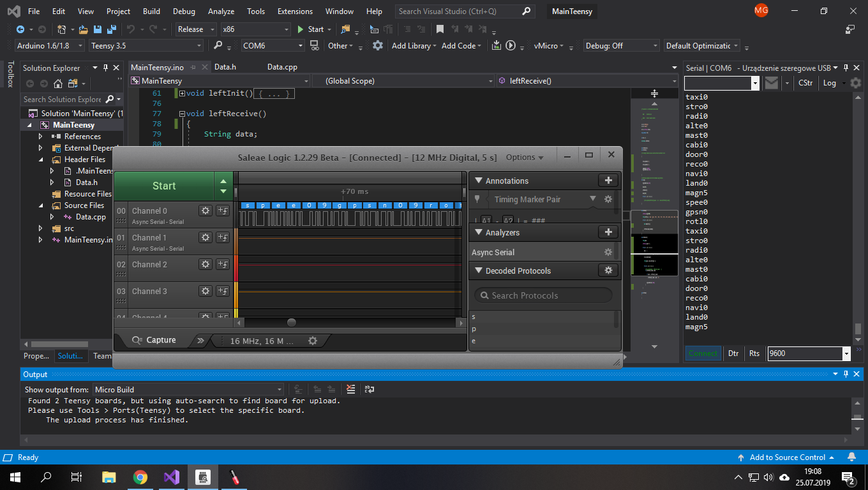Viewport: 868px width, 490px height.
Task: Toggle the Rts serial line
Action: click(754, 353)
